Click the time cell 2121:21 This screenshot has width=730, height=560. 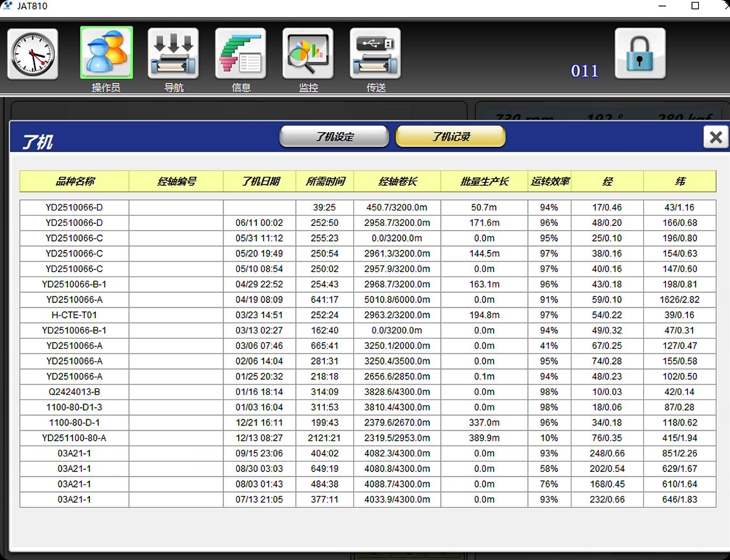click(x=324, y=438)
